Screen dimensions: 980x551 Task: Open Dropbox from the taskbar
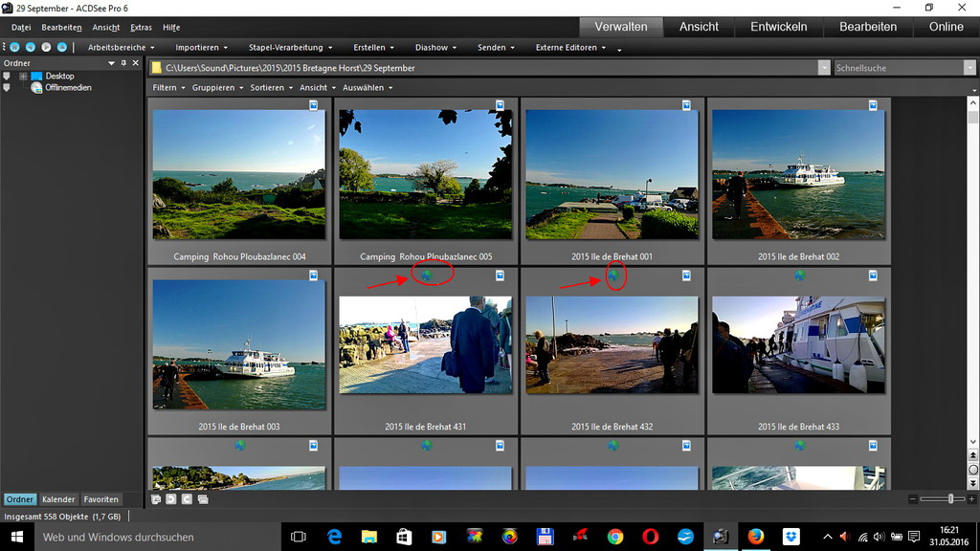(x=791, y=537)
